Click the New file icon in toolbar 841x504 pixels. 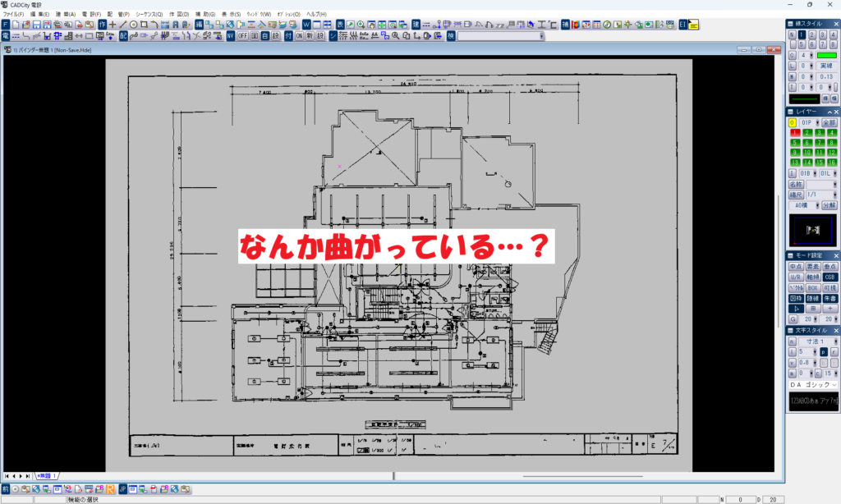16,25
